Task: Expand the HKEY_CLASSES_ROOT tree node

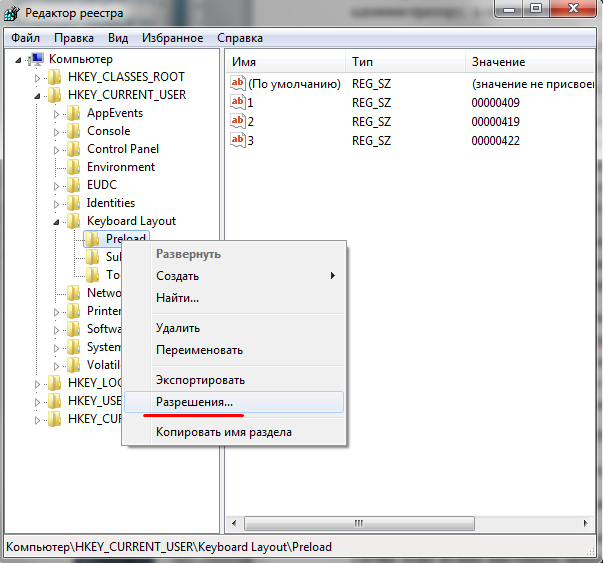Action: click(38, 77)
